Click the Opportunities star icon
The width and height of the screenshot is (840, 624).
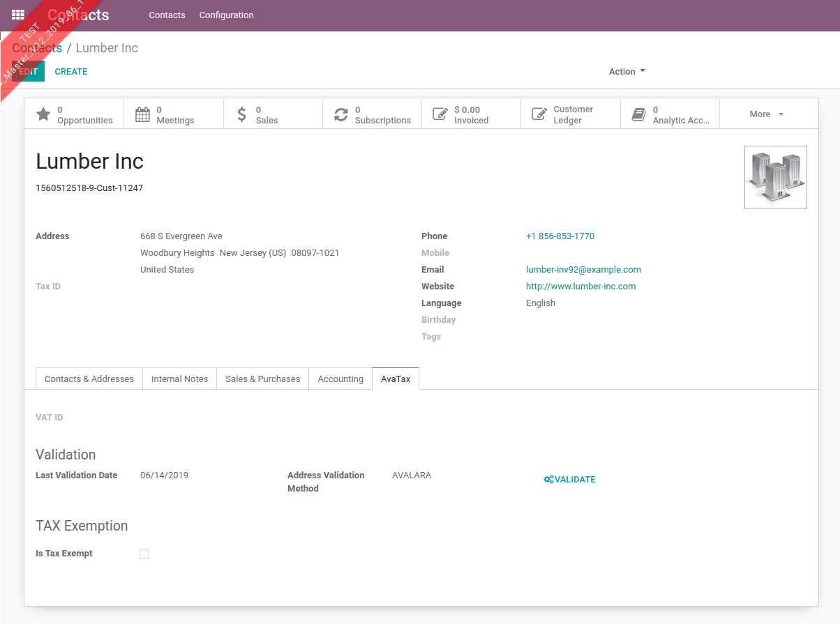click(43, 114)
